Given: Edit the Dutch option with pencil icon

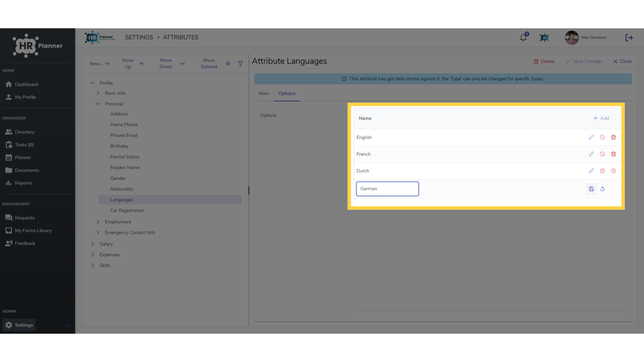Looking at the screenshot, I should click(x=591, y=171).
